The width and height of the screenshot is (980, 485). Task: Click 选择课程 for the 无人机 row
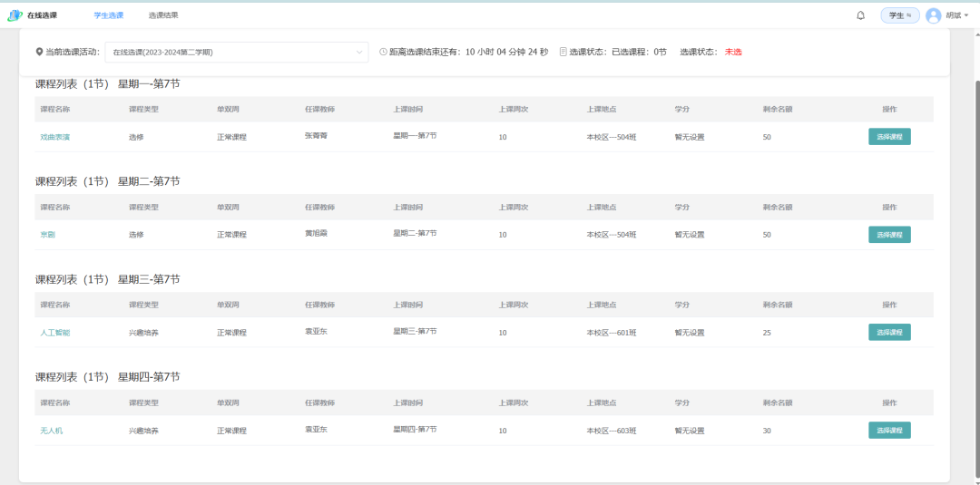[889, 430]
